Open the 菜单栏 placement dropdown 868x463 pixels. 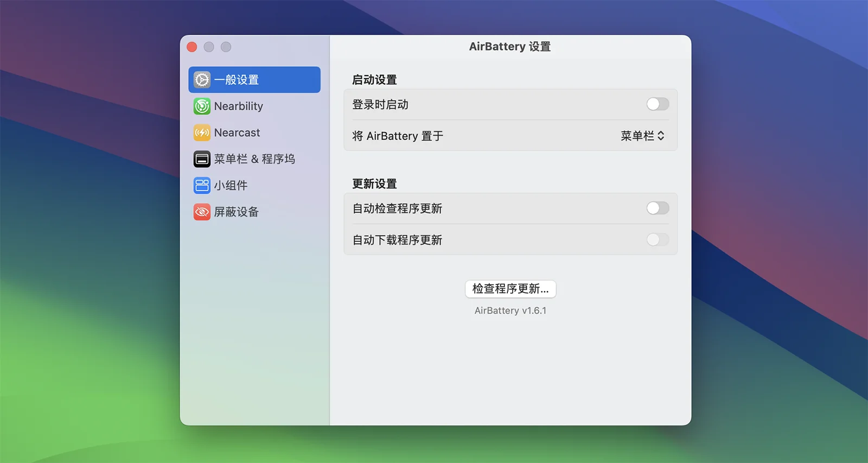[643, 136]
